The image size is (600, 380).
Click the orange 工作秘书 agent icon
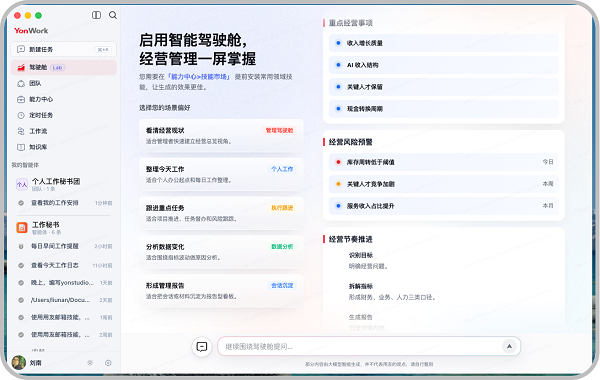click(x=22, y=227)
